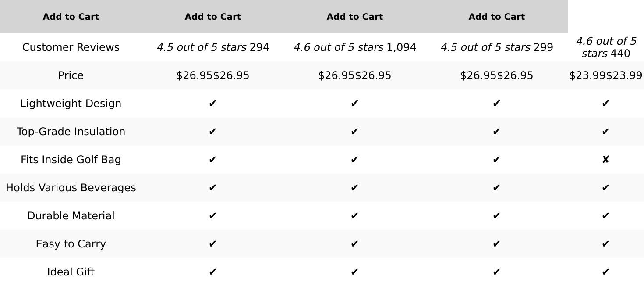The width and height of the screenshot is (644, 286).
Task: View the 4.6 stars rating with 440 reviews
Action: pyautogui.click(x=605, y=47)
